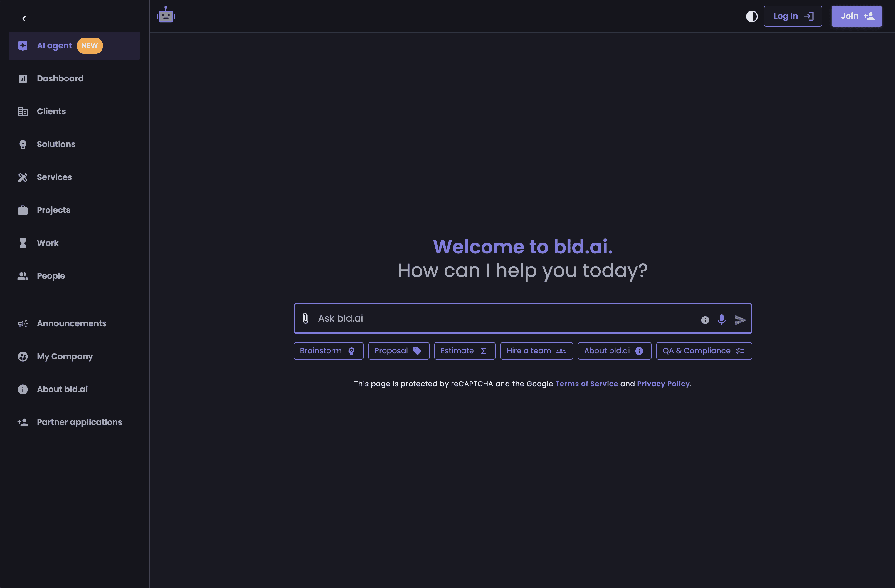
Task: Click the orange NEW badge
Action: 90,46
